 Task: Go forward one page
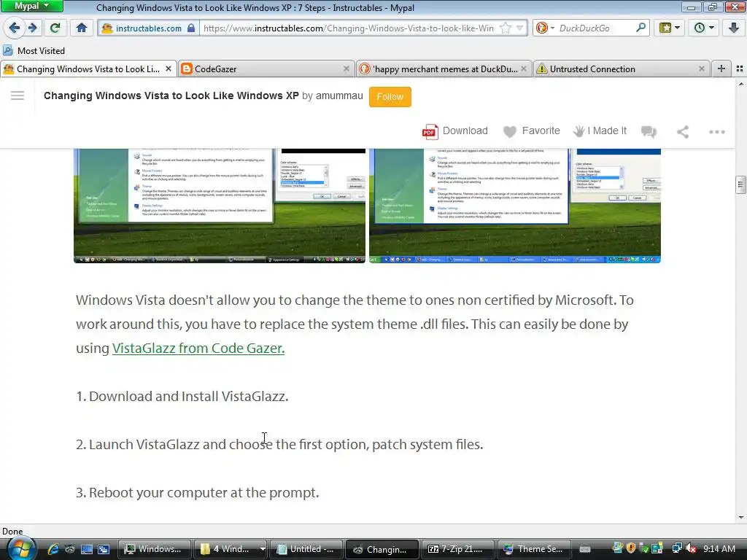pyautogui.click(x=32, y=28)
